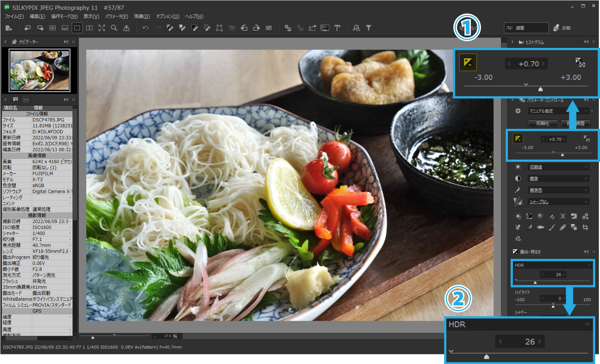
Task: Open the 初期値 white balance dropdown
Action: (x=558, y=167)
